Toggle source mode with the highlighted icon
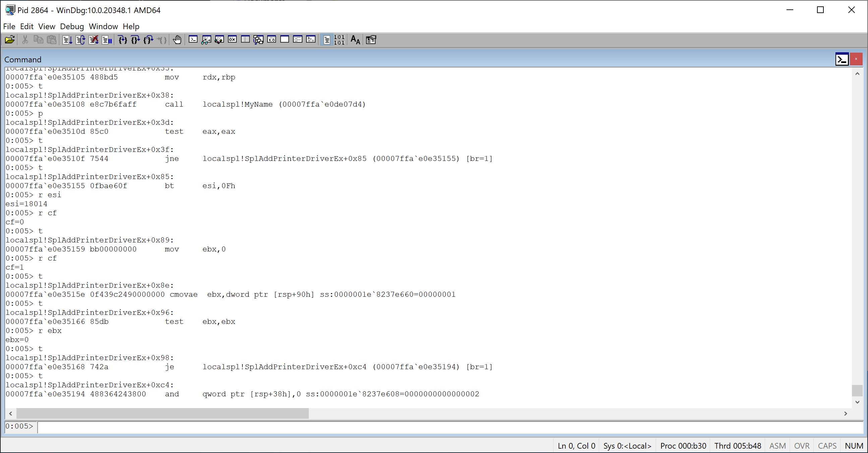The width and height of the screenshot is (868, 453). (x=327, y=40)
